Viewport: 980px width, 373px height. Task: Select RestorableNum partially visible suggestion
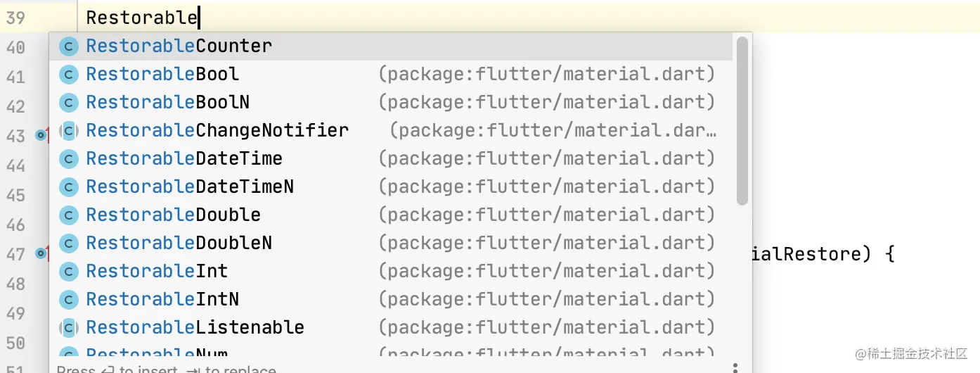point(157,355)
